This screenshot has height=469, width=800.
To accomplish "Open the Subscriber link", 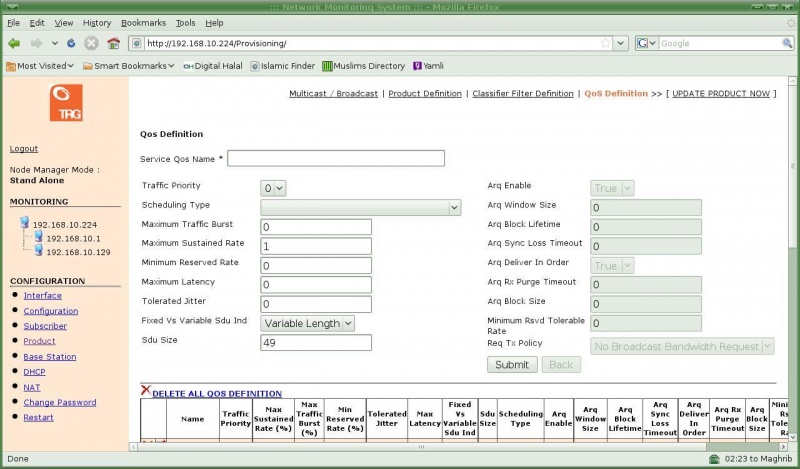I will 45,326.
